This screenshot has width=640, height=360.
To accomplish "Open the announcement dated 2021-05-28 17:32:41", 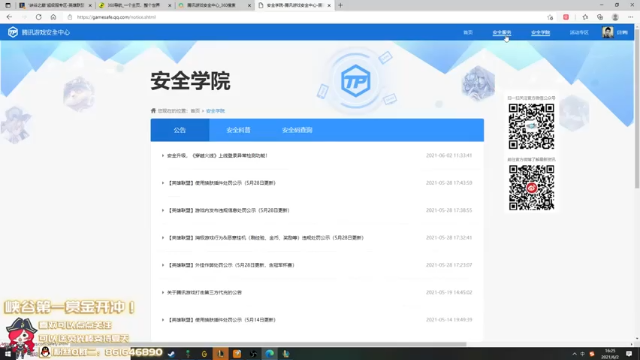I will [x=265, y=238].
